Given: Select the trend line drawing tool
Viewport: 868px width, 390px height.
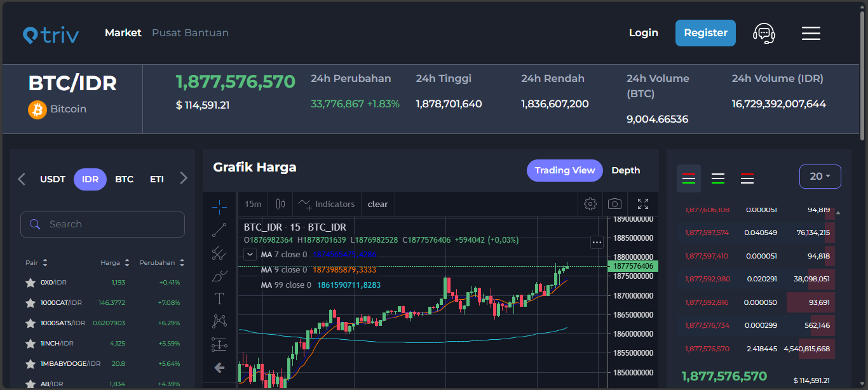Looking at the screenshot, I should point(219,230).
